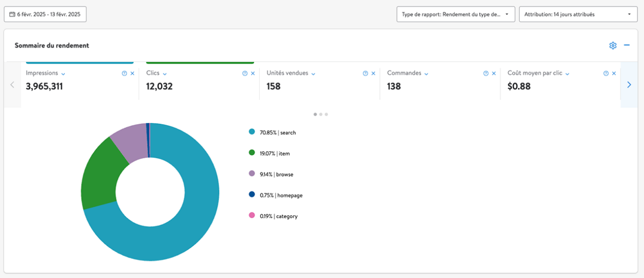The image size is (644, 278).
Task: Click the help icon for Clics
Action: pos(245,73)
